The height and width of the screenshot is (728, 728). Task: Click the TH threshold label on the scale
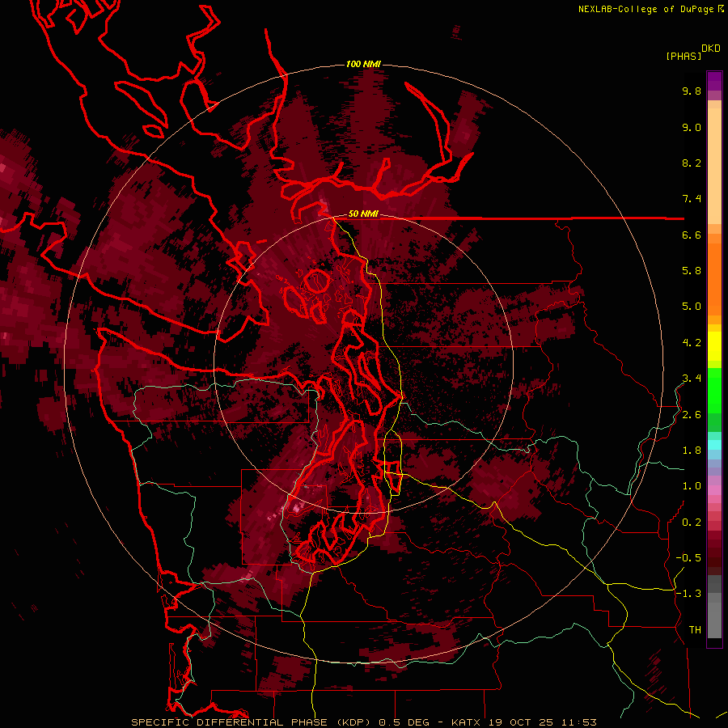click(x=695, y=630)
